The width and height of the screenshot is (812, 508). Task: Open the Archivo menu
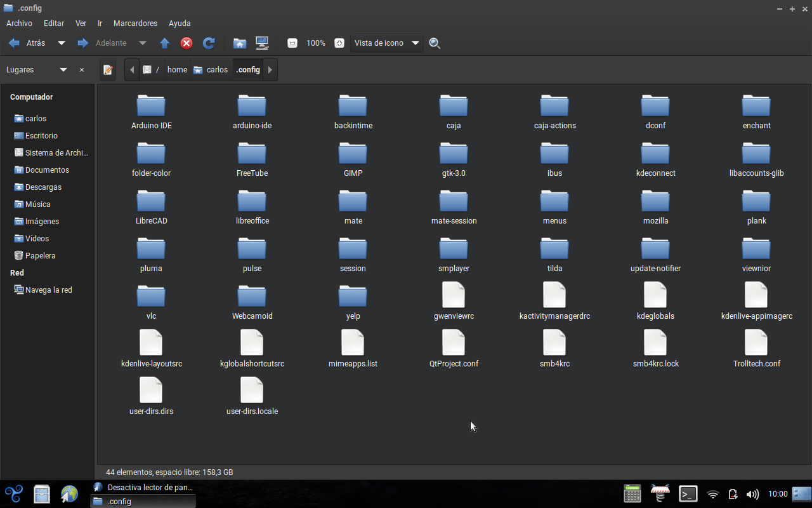point(19,23)
